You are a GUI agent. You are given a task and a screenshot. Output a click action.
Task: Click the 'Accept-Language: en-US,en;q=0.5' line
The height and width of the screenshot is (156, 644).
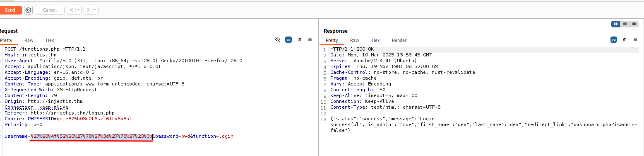coord(50,72)
